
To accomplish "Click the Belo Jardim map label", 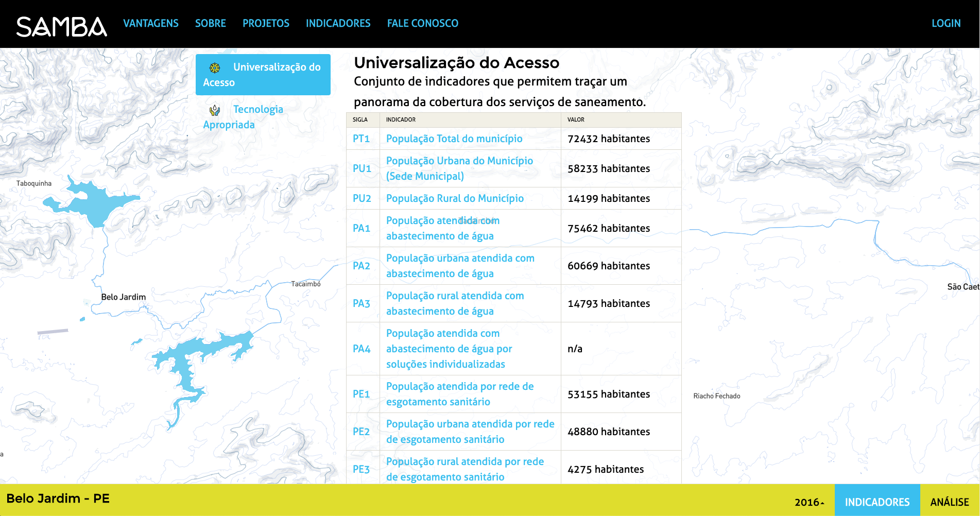I will click(123, 297).
